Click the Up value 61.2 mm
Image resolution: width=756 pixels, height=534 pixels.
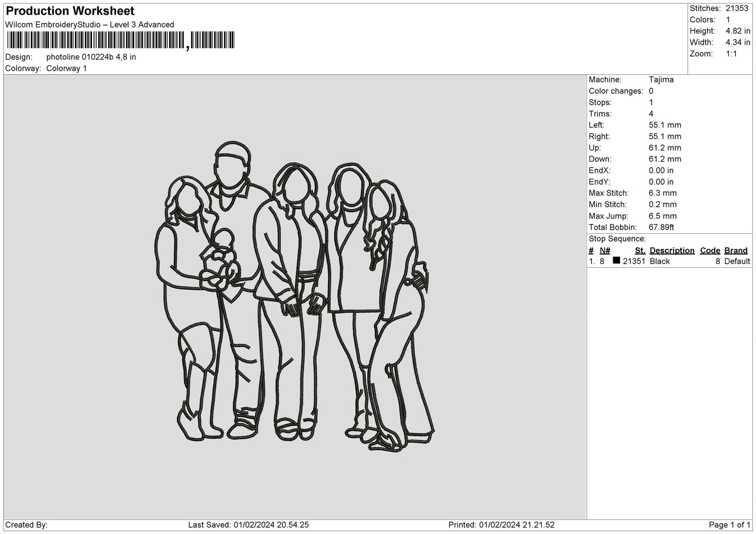pos(665,148)
